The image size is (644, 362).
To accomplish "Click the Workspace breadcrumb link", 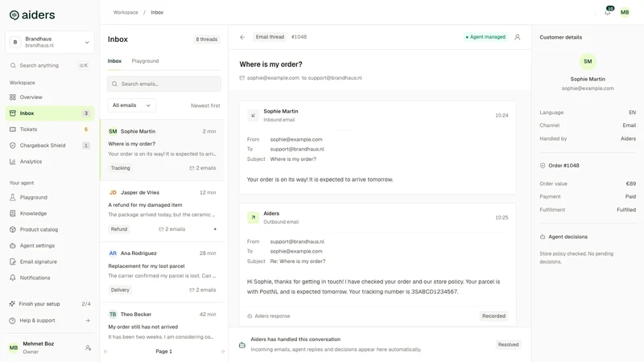I will (x=126, y=12).
